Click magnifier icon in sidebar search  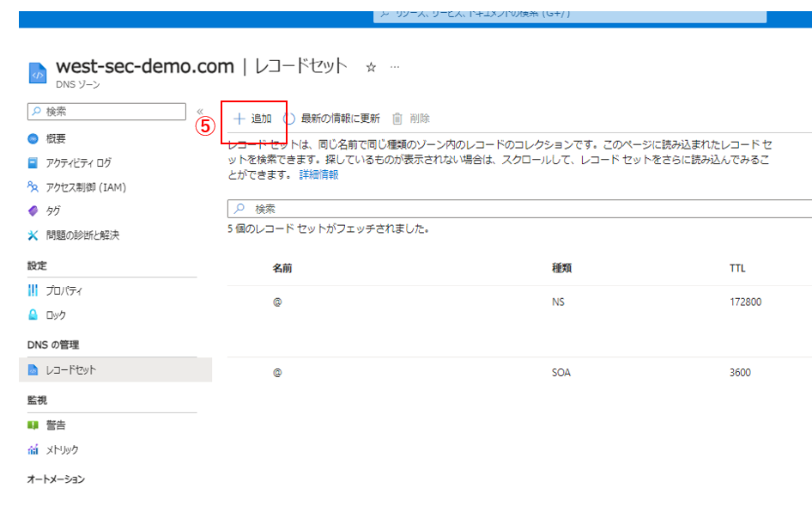point(36,112)
